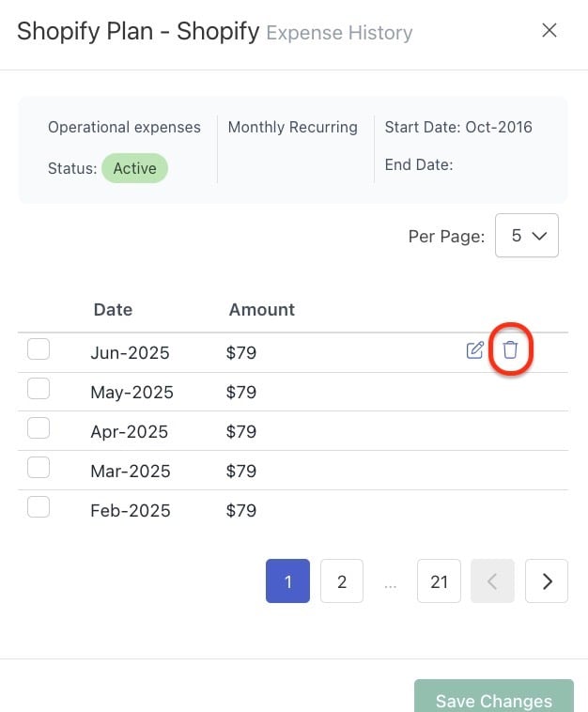This screenshot has height=712, width=588.
Task: Go to page 1
Action: pyautogui.click(x=287, y=581)
